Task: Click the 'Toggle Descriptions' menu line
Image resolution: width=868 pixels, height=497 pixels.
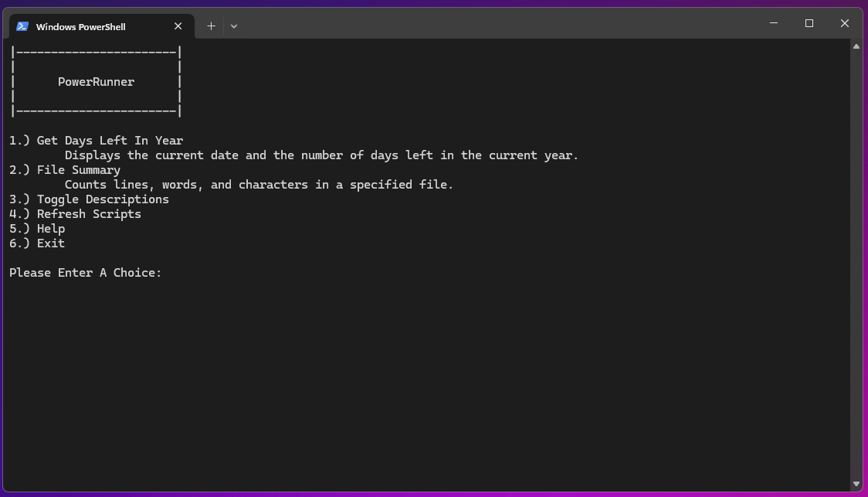Action: tap(89, 199)
